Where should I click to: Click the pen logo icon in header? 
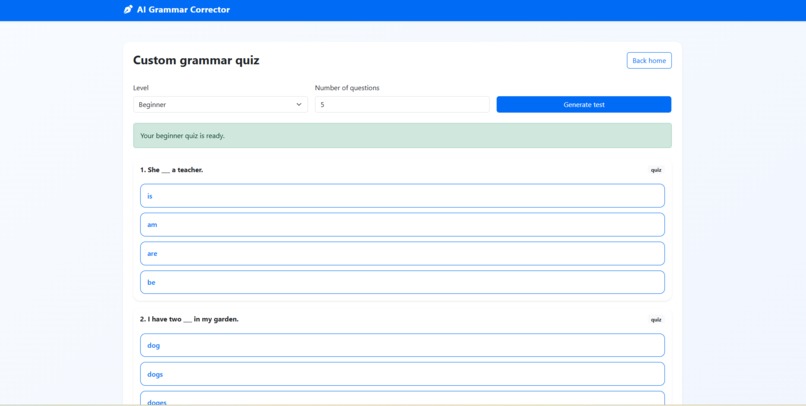coord(129,9)
